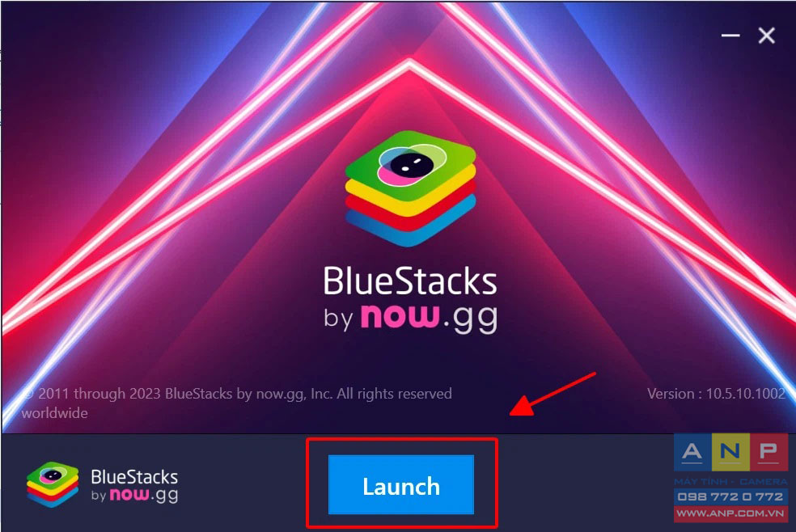Click the large stacked-layers BlueStacks logo
Screen dimensions: 796x532
[410, 188]
